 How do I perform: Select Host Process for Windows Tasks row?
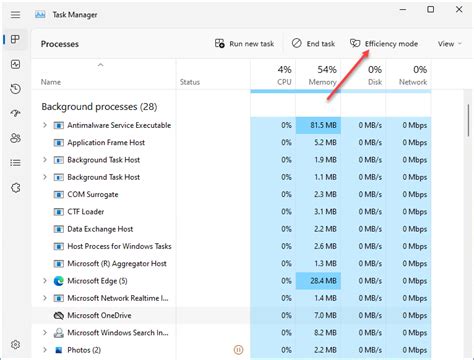point(231,246)
